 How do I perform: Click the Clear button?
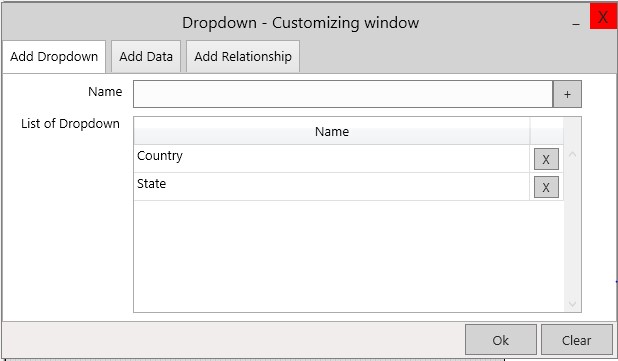(577, 340)
